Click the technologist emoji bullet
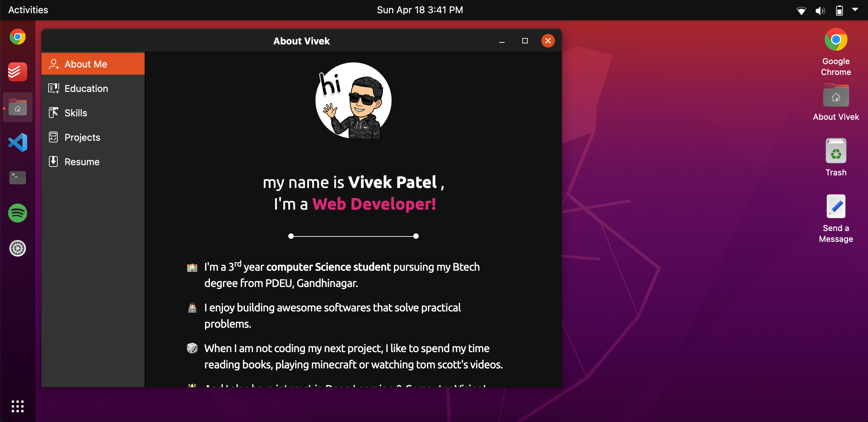The image size is (868, 422). tap(192, 308)
